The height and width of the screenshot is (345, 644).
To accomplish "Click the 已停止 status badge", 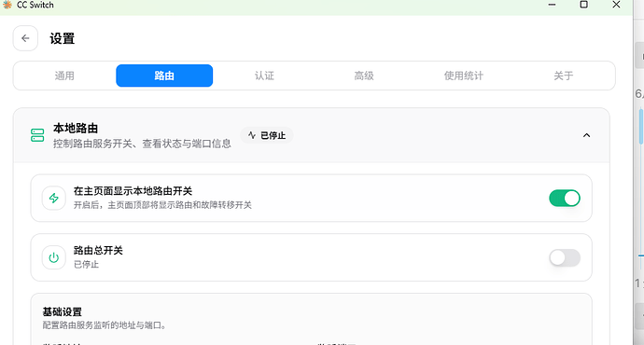I will pos(267,135).
